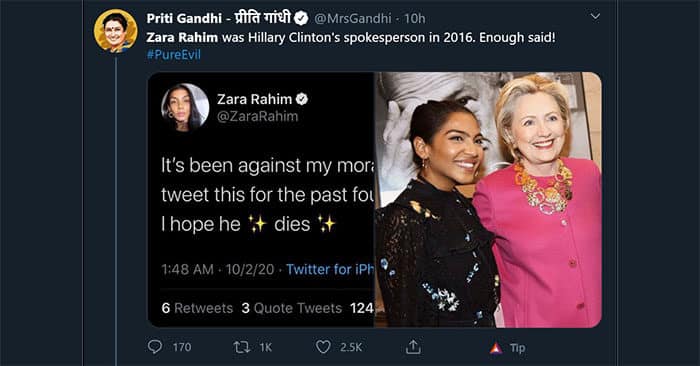
Task: Open the #PureEvil hashtag link
Action: point(174,55)
